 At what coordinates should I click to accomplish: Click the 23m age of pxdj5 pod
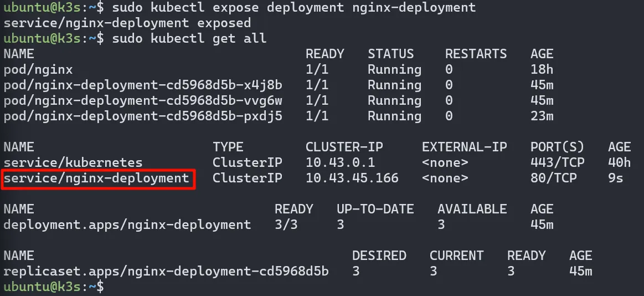[x=542, y=116]
